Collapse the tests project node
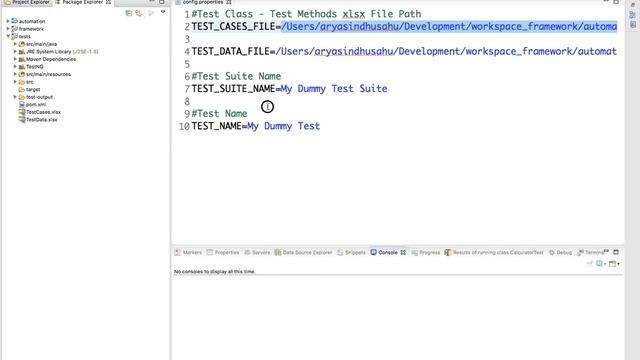Viewport: 640px width, 360px height. (8, 36)
